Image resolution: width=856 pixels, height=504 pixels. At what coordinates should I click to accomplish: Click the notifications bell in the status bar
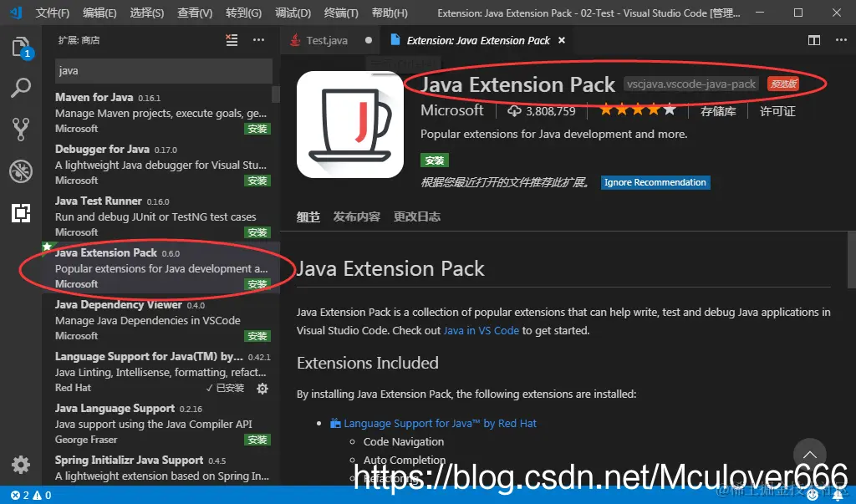[838, 496]
